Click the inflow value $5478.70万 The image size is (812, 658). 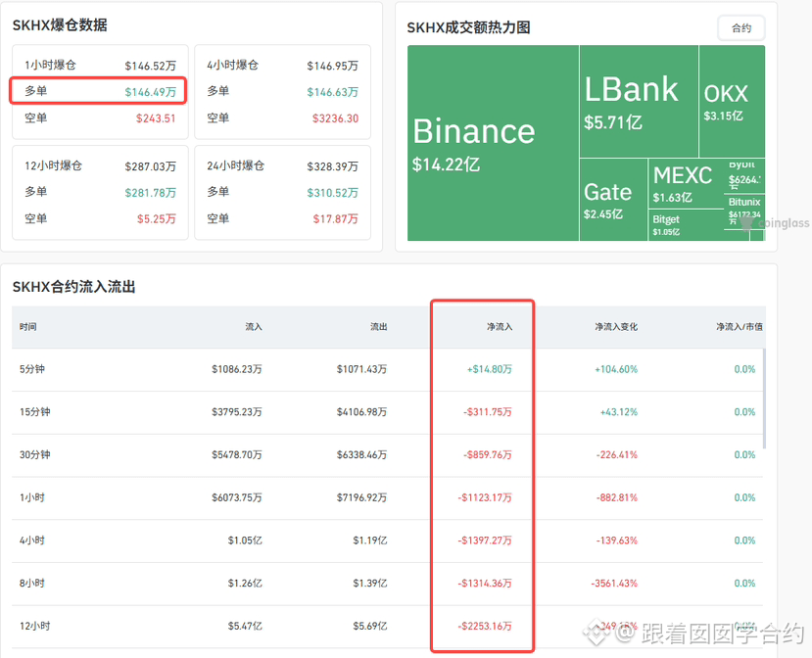point(237,455)
